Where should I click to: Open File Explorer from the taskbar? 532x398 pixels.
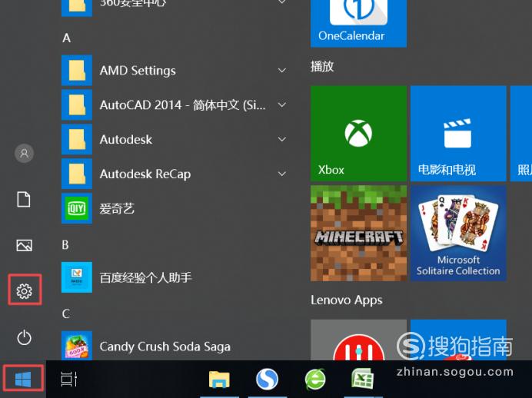click(x=219, y=379)
